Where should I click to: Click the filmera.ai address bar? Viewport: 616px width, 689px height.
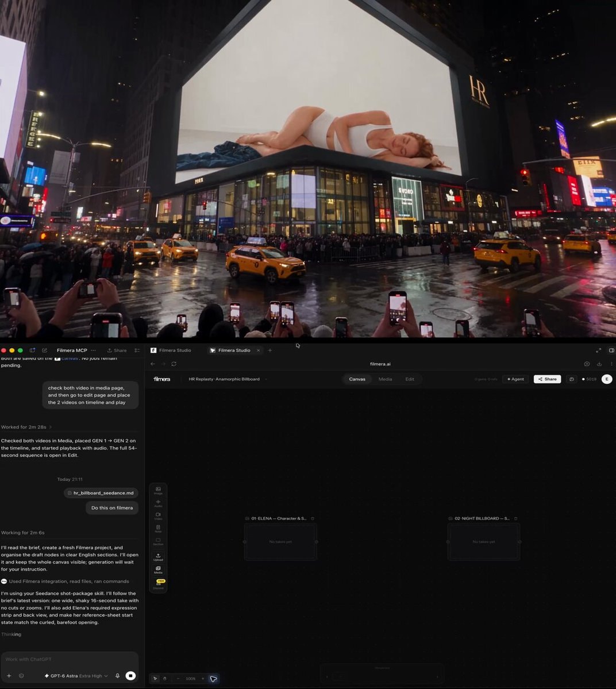click(380, 364)
